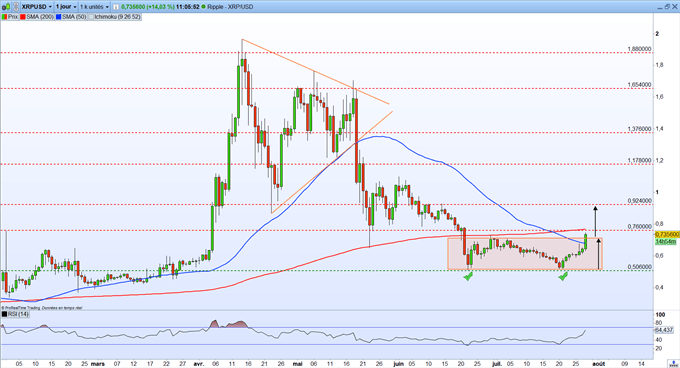Click the RSI scale value 20
This screenshot has height=368, width=680.
pos(659,348)
